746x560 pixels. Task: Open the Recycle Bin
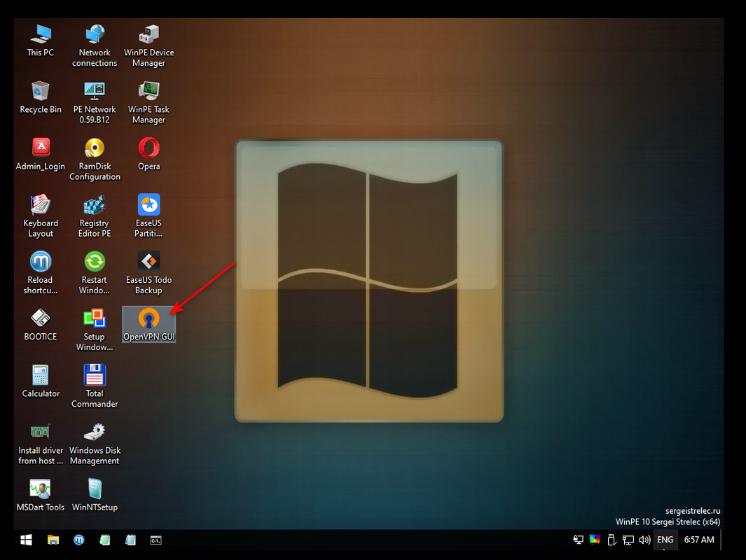pos(41,97)
